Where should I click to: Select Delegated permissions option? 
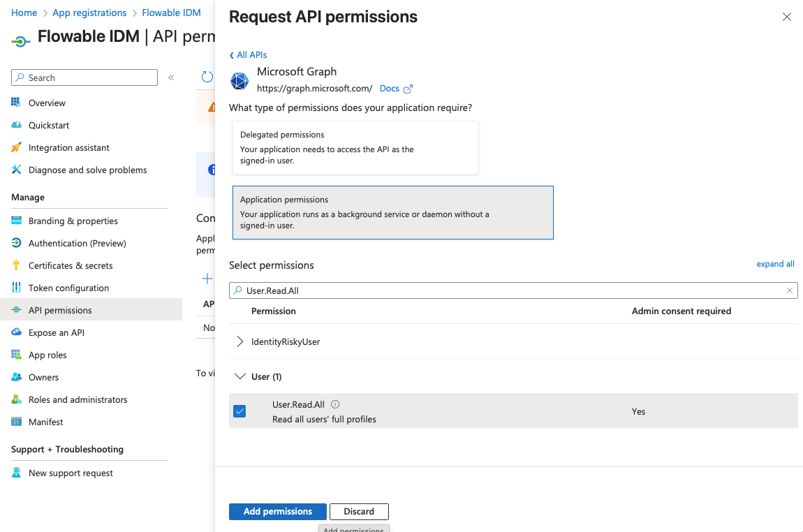(x=355, y=147)
